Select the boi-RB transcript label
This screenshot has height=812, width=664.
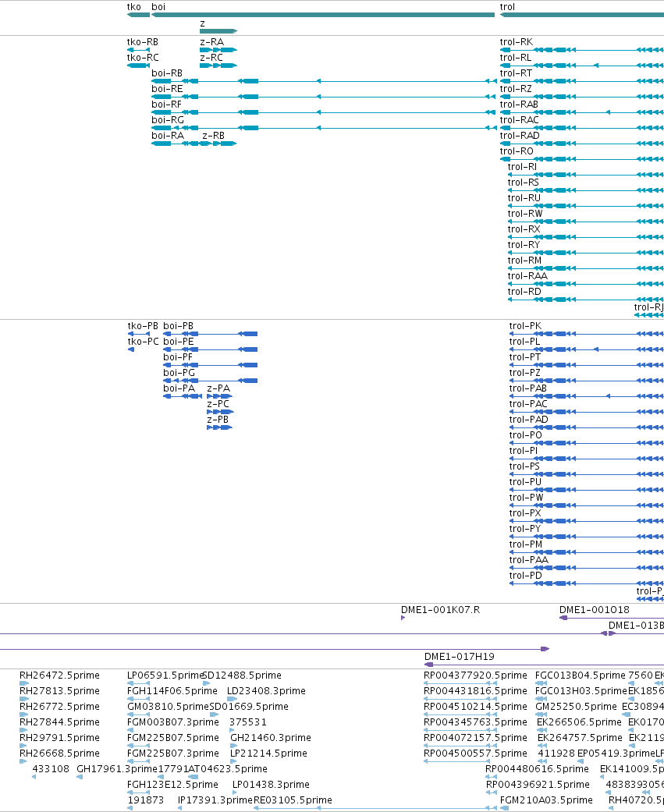click(x=167, y=73)
